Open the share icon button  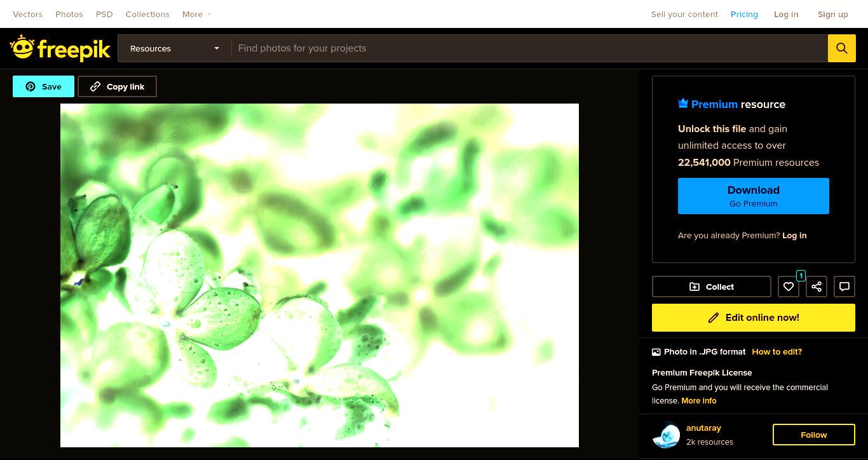[817, 287]
